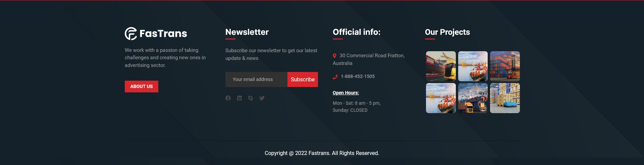Click the red location pin icon
Screen dimensions: 644x165
pos(334,56)
